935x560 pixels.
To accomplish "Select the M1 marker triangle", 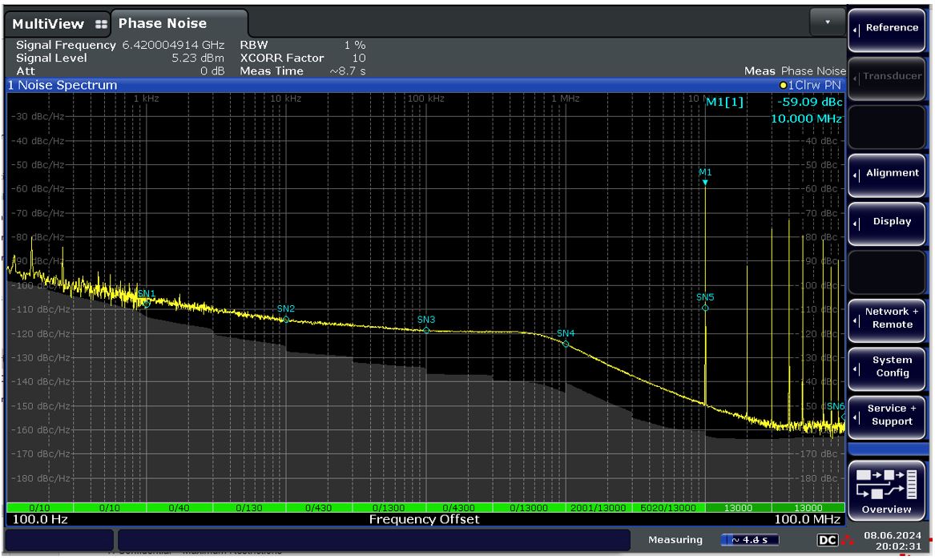I will click(x=705, y=183).
